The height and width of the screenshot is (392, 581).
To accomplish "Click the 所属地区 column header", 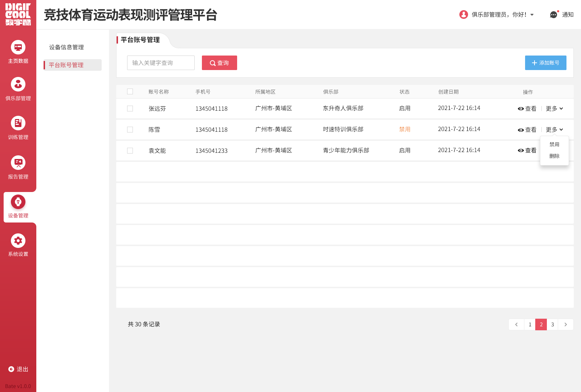I will click(x=265, y=92).
